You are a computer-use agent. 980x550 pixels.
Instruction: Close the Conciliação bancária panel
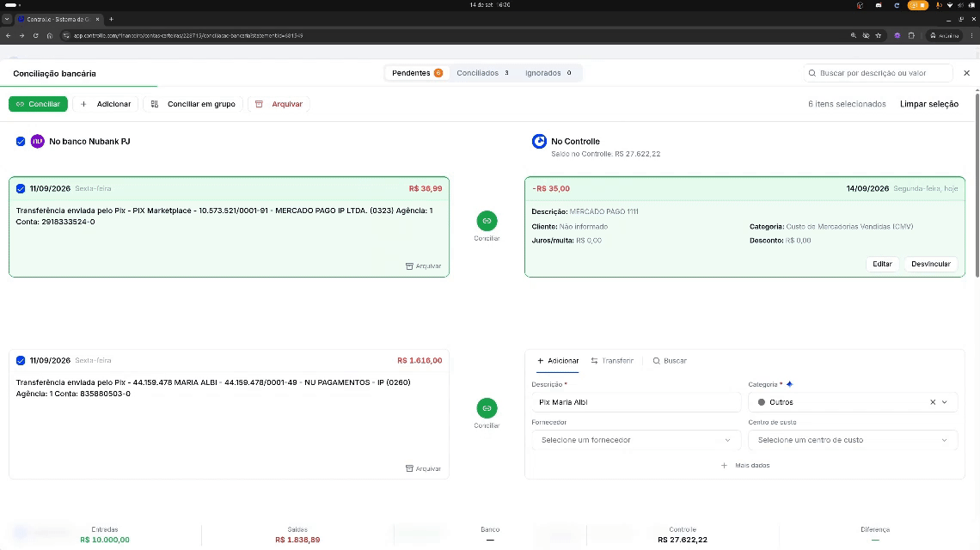[x=967, y=73]
